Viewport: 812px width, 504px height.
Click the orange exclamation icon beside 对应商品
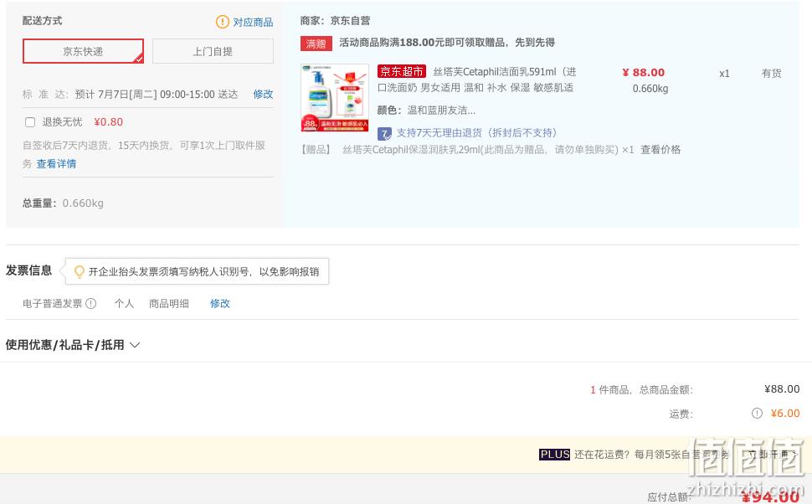click(x=222, y=22)
